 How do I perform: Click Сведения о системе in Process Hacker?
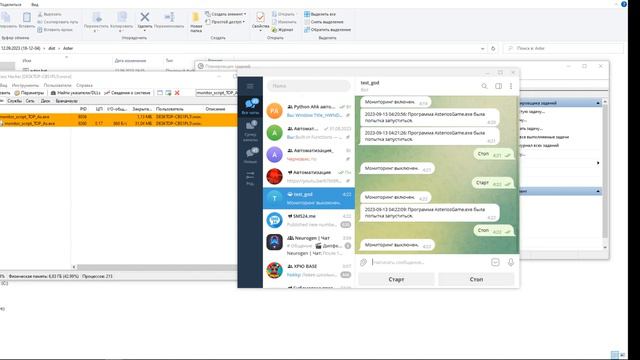click(x=127, y=93)
